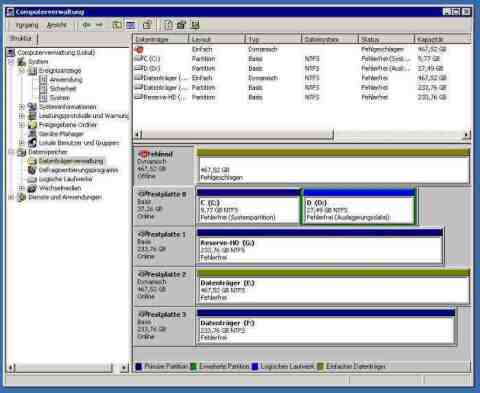Click the Ereignisanzeige icon in the tree
The image size is (480, 393).
click(x=32, y=71)
